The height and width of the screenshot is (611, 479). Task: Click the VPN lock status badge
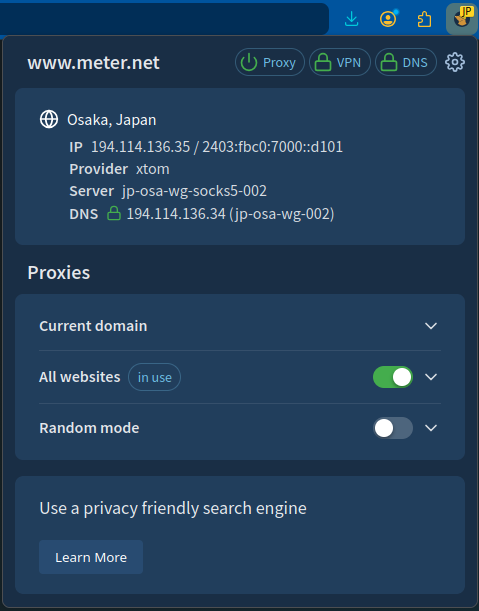click(x=339, y=62)
